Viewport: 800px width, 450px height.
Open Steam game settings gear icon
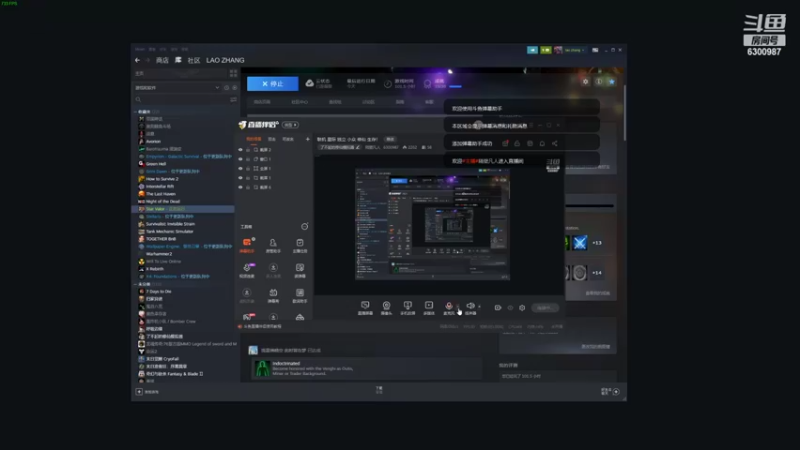[x=586, y=82]
